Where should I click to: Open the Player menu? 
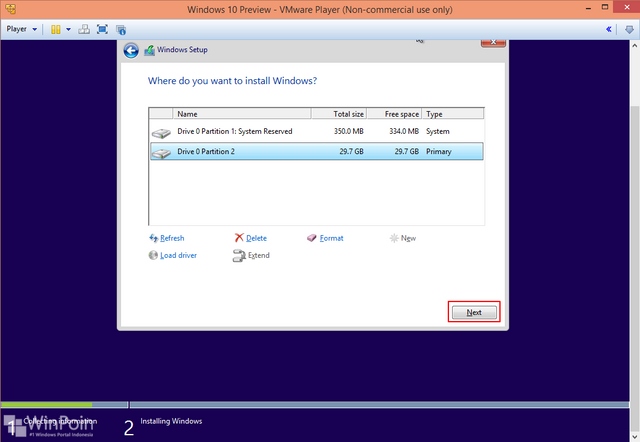[x=21, y=29]
